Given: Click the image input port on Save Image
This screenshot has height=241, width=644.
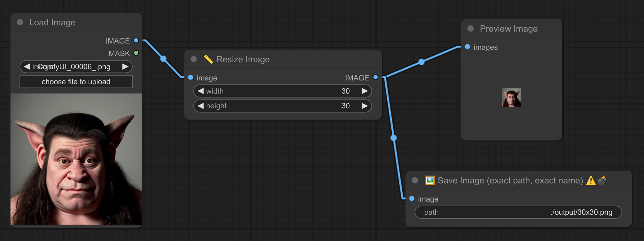Looking at the screenshot, I should (412, 198).
